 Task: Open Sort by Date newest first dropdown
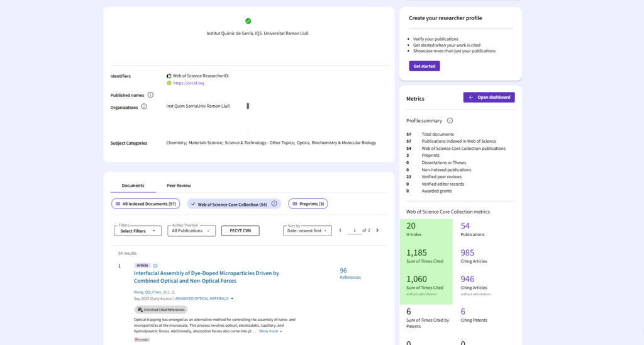[306, 231]
